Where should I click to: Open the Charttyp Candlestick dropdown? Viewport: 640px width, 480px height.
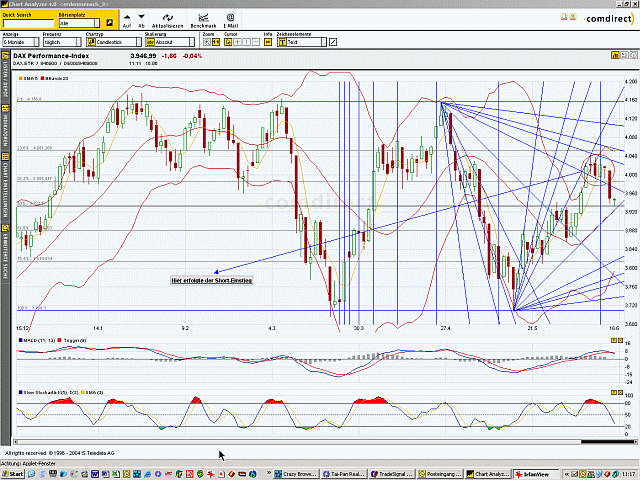pyautogui.click(x=114, y=42)
